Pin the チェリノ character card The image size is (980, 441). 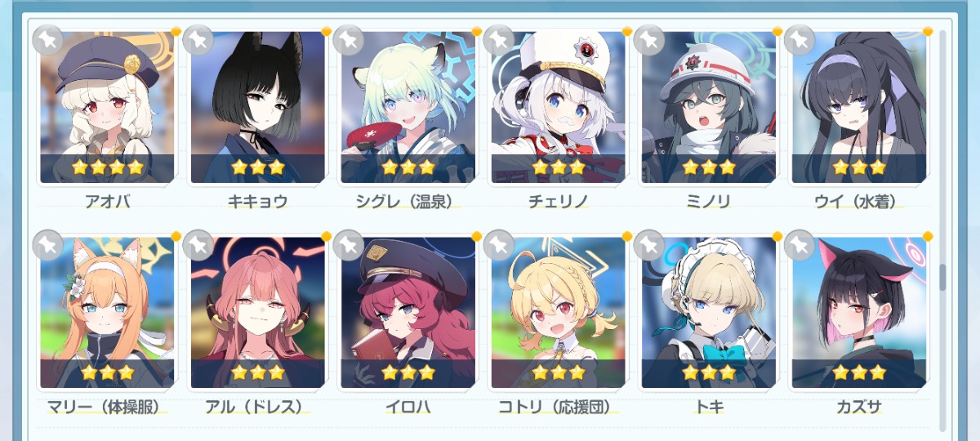pyautogui.click(x=498, y=39)
